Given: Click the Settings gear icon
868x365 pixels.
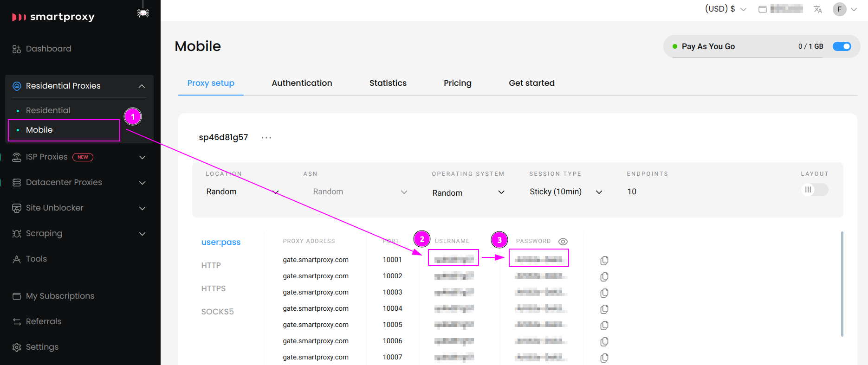Looking at the screenshot, I should pyautogui.click(x=17, y=347).
